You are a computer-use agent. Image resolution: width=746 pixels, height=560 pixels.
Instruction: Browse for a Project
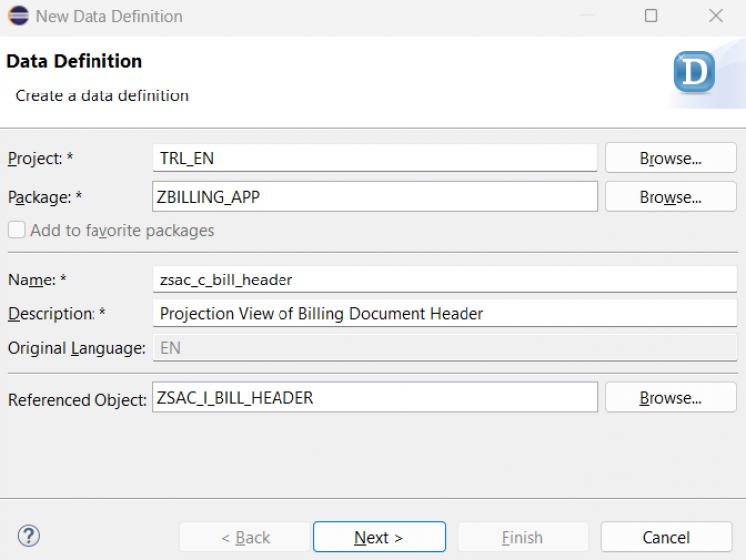point(669,158)
